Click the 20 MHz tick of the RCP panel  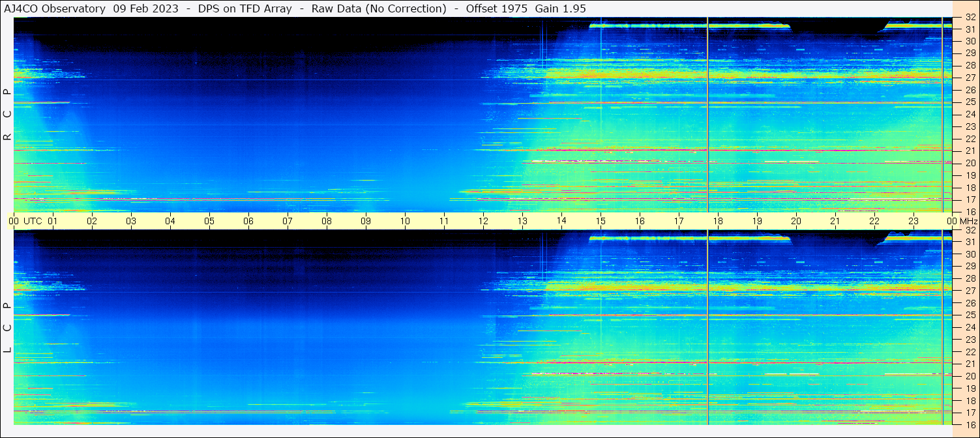(x=970, y=163)
